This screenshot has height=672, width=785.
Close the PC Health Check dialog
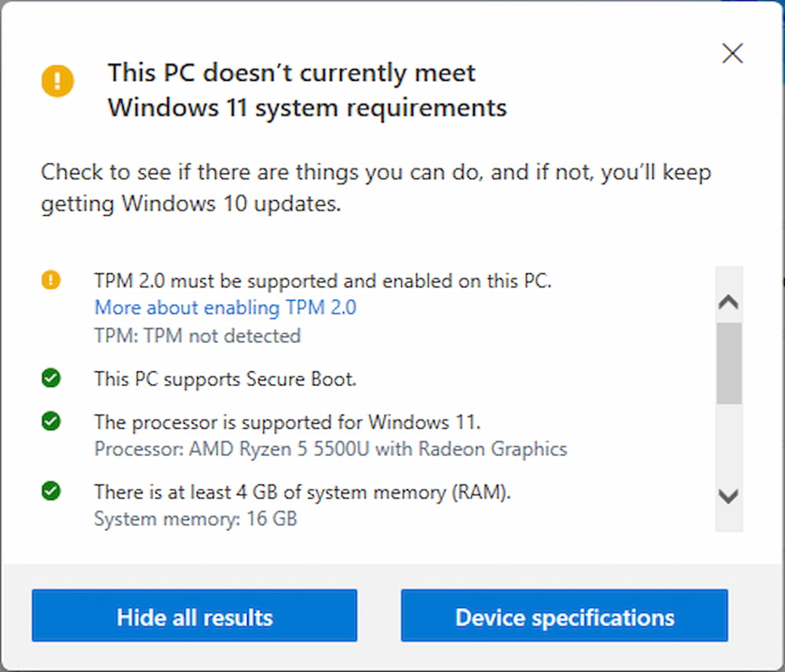(732, 53)
